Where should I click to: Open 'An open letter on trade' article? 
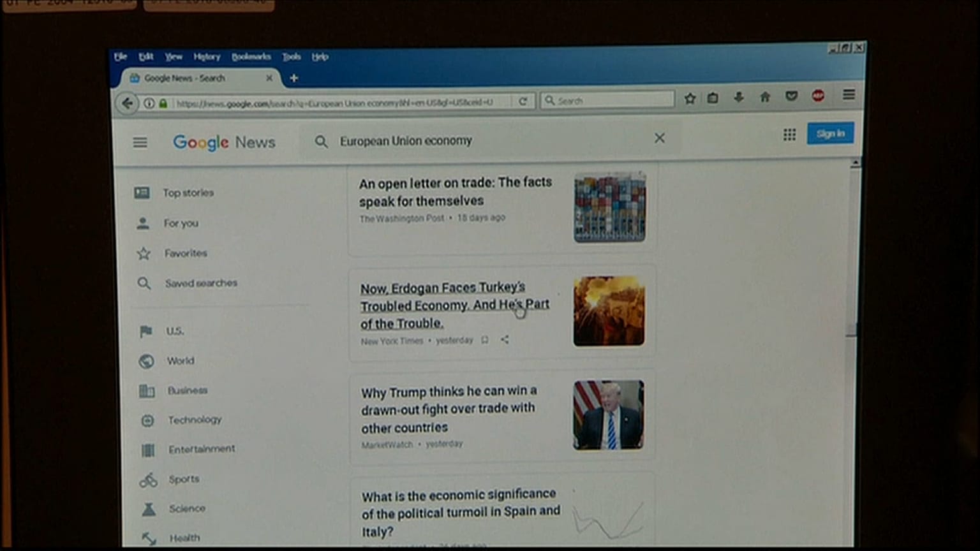click(x=456, y=191)
